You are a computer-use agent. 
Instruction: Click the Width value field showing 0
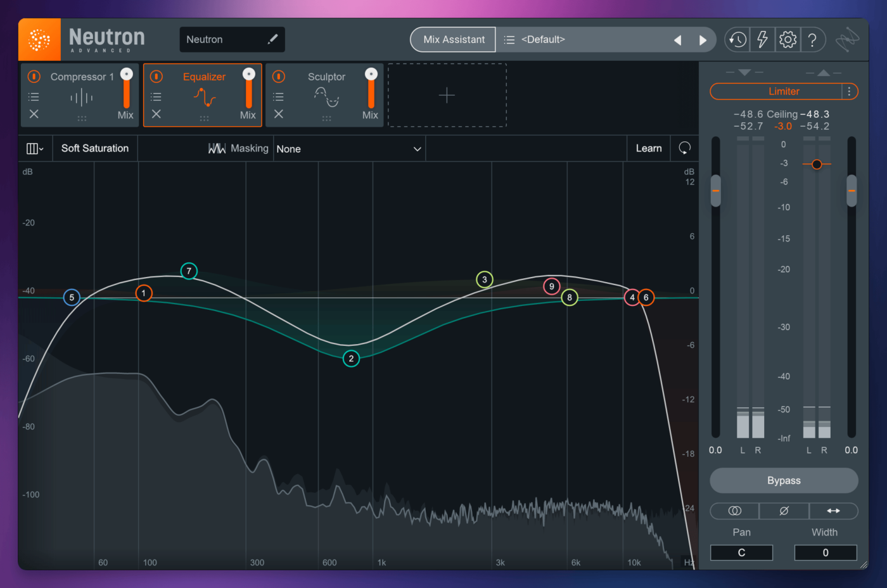(x=826, y=553)
